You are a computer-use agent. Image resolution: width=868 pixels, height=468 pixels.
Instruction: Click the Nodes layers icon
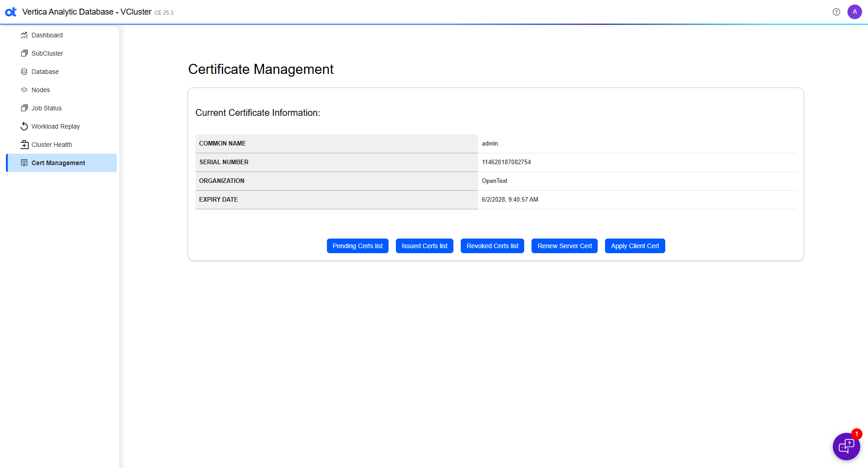pyautogui.click(x=24, y=90)
